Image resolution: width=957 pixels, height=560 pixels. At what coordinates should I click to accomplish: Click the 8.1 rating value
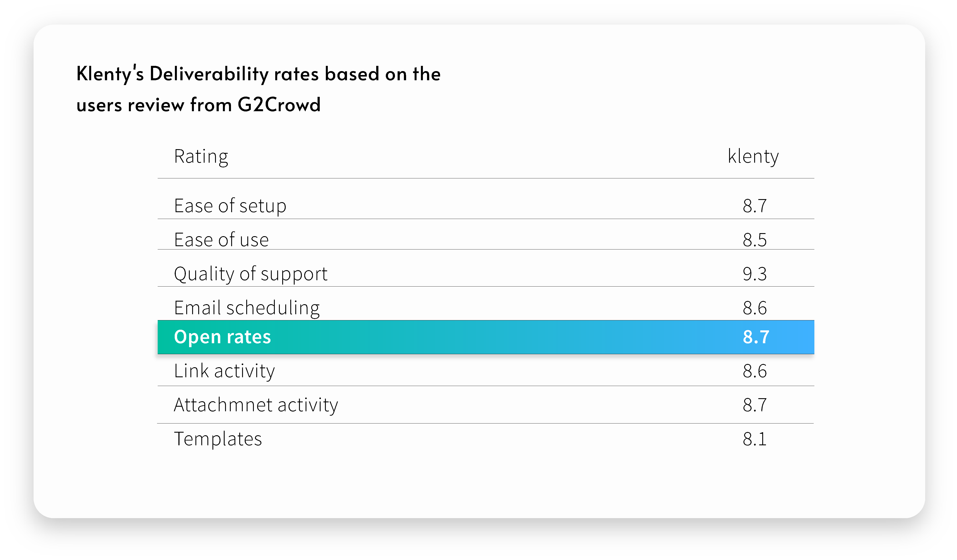pos(755,439)
